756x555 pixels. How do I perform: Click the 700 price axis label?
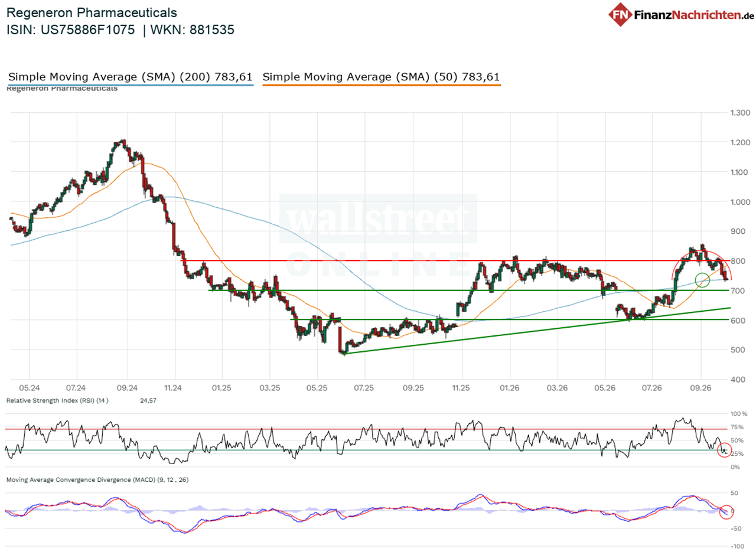(738, 290)
